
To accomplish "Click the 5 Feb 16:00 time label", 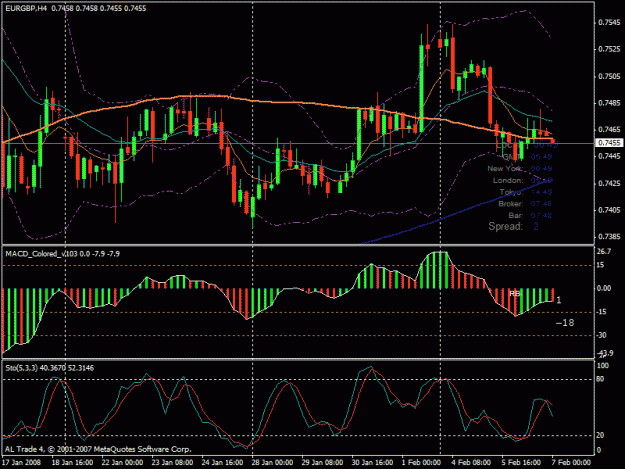I will pyautogui.click(x=521, y=463).
